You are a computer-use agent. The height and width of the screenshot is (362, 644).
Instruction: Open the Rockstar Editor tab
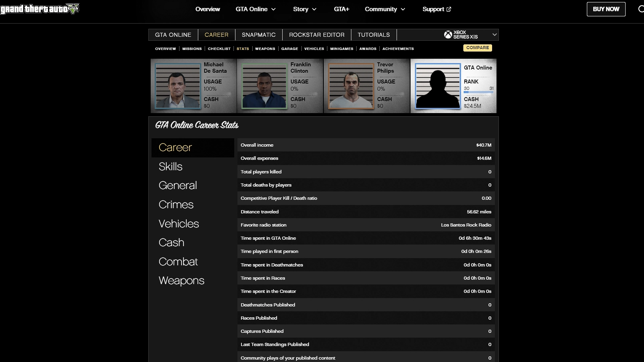(317, 35)
